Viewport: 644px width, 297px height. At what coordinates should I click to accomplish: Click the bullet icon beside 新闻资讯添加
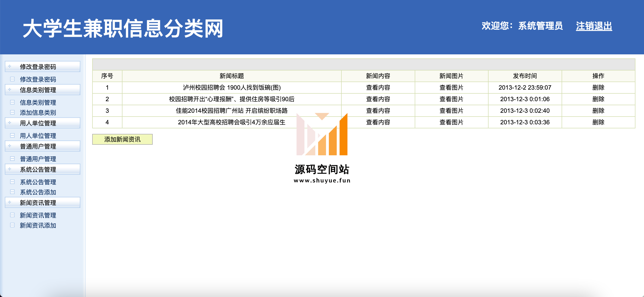[x=12, y=225]
